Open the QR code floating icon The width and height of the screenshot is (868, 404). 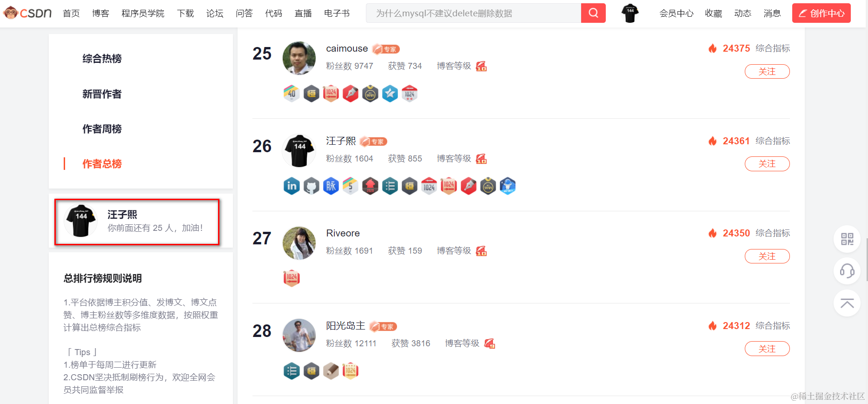847,239
